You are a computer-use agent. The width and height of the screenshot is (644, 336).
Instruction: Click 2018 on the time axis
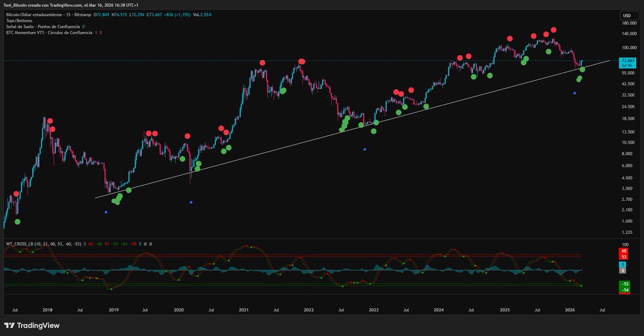click(x=47, y=310)
